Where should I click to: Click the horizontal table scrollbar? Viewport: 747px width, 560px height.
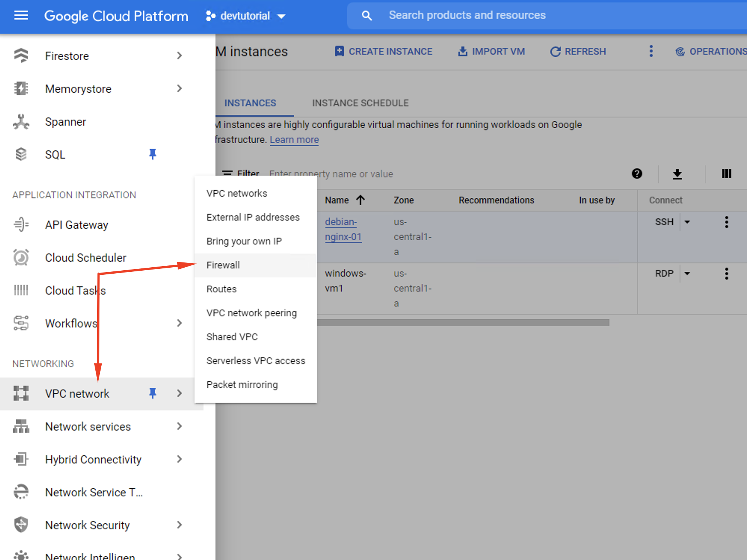(x=463, y=322)
